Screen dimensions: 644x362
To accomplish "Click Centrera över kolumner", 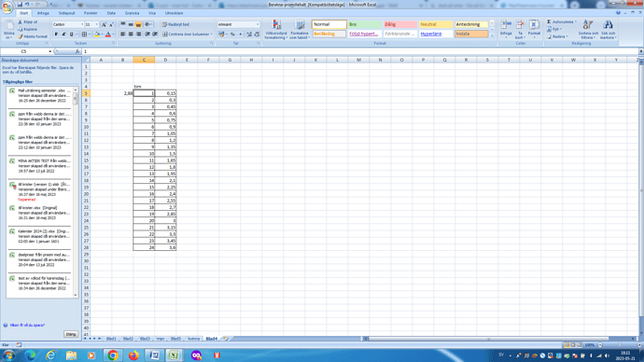I will [x=187, y=35].
